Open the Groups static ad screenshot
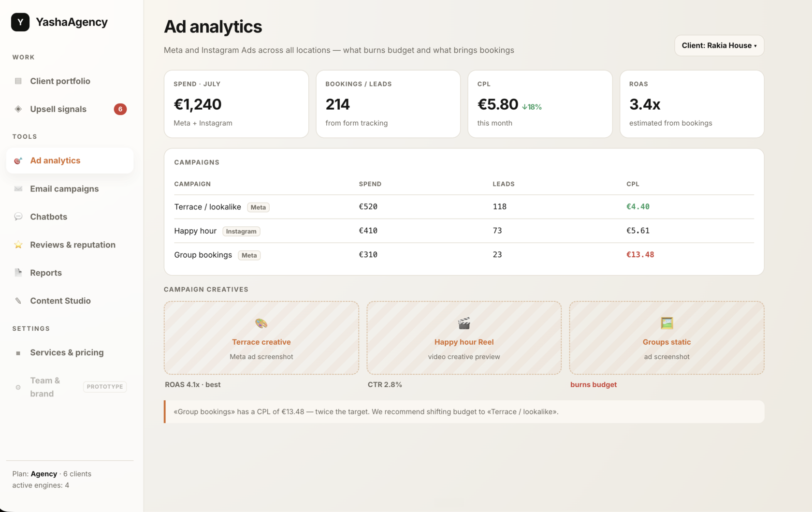 (x=667, y=338)
